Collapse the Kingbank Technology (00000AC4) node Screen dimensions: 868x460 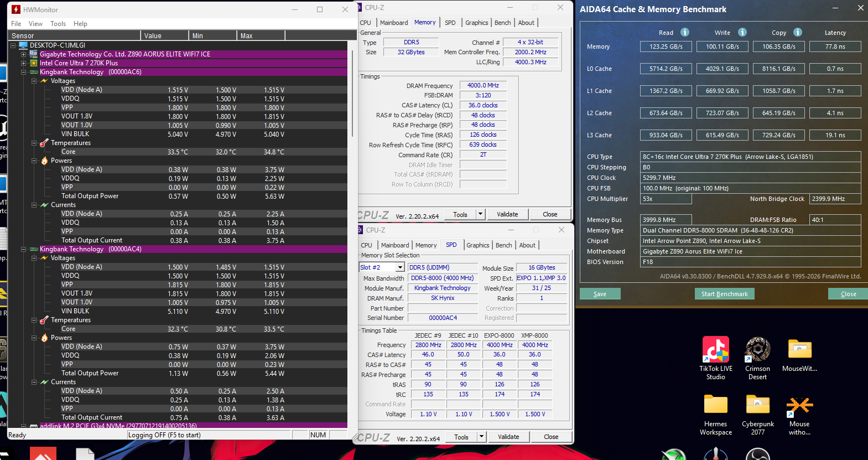(23, 249)
